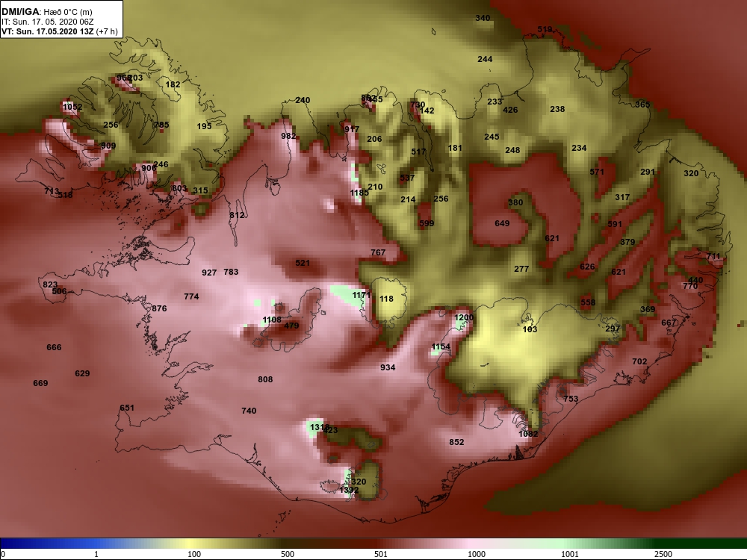Click the map value '558'
This screenshot has width=747, height=560.
pyautogui.click(x=589, y=303)
